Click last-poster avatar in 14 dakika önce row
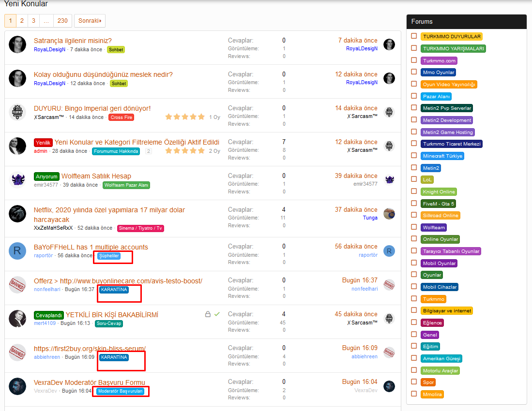The image size is (532, 411). pos(389,112)
